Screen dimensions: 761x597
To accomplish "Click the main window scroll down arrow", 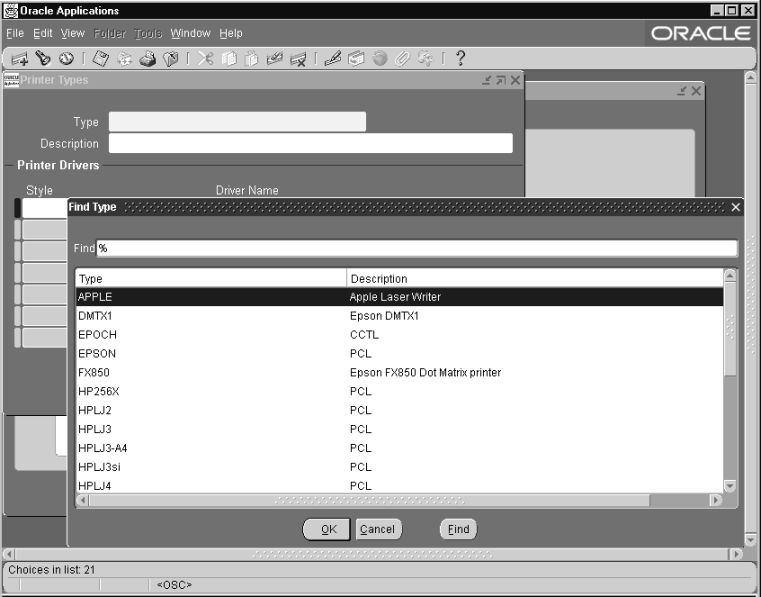I will [751, 540].
